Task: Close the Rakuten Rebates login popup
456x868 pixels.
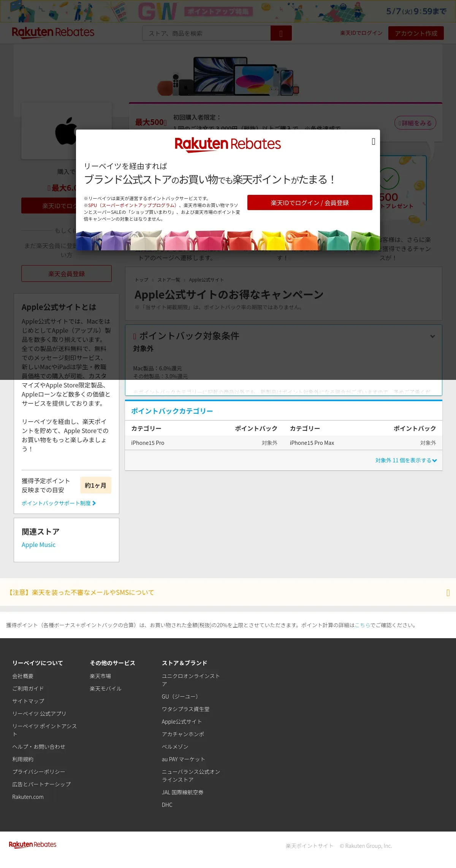Action: point(374,141)
